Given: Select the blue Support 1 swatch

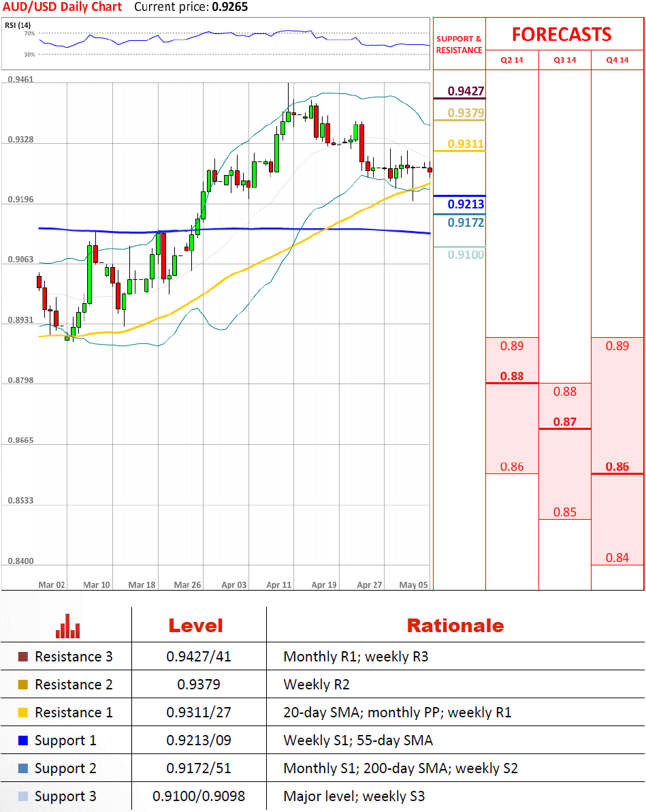Looking at the screenshot, I should [x=23, y=740].
